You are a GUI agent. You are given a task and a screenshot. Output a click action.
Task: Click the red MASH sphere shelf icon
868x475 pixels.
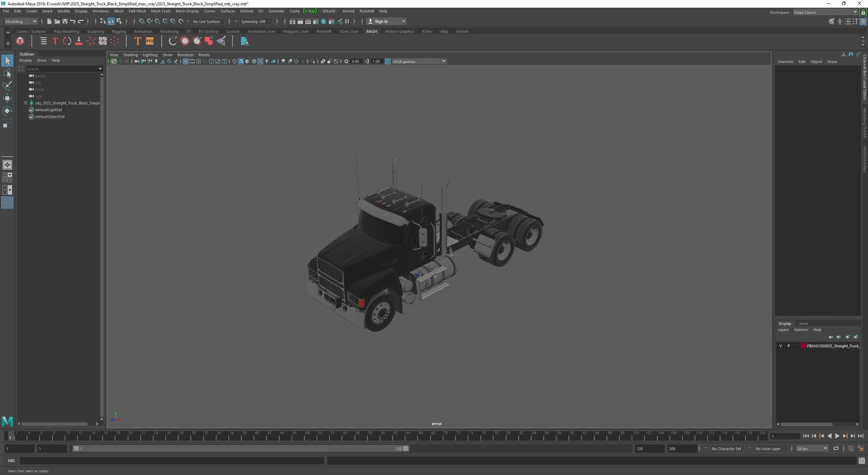185,41
